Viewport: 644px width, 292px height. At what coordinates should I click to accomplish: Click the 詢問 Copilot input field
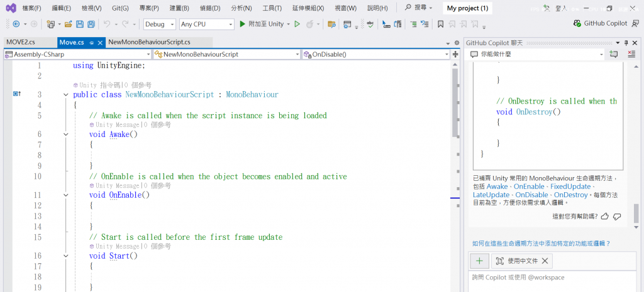coord(553,281)
